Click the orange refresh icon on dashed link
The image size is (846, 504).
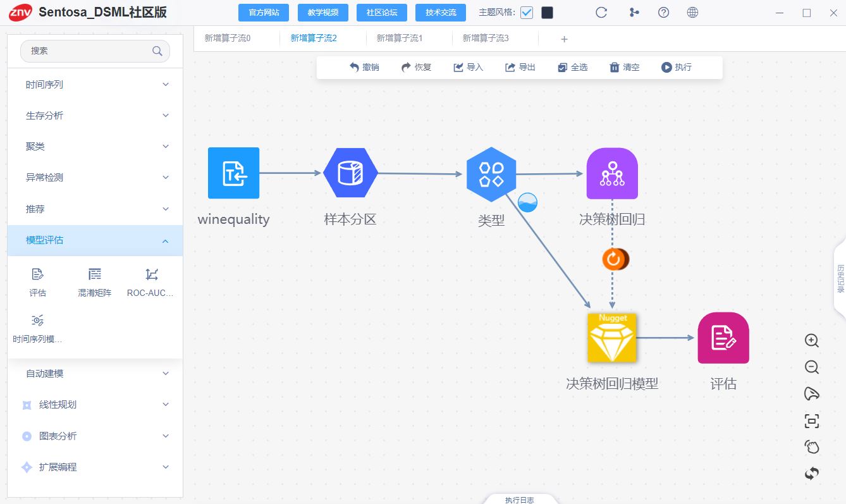[x=613, y=259]
